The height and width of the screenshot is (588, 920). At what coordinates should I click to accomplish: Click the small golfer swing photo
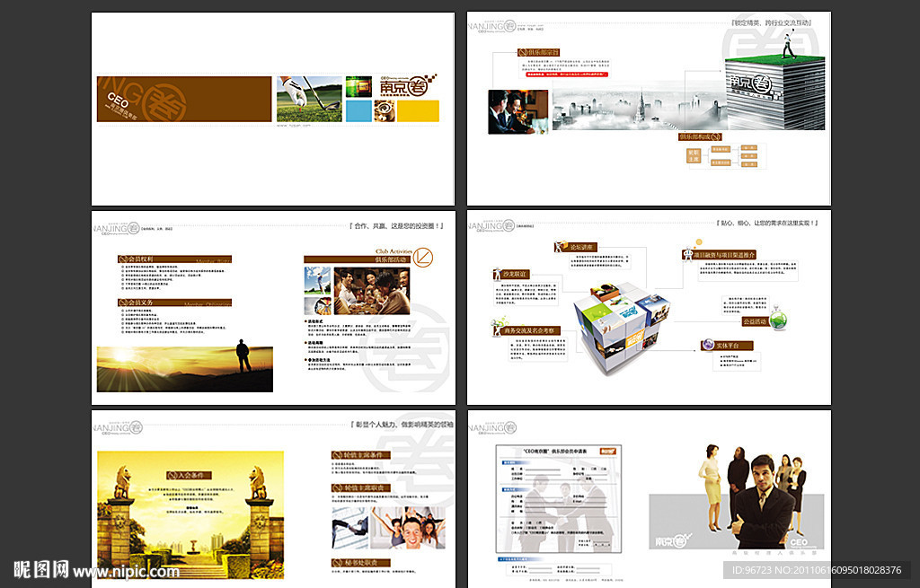coord(317,280)
